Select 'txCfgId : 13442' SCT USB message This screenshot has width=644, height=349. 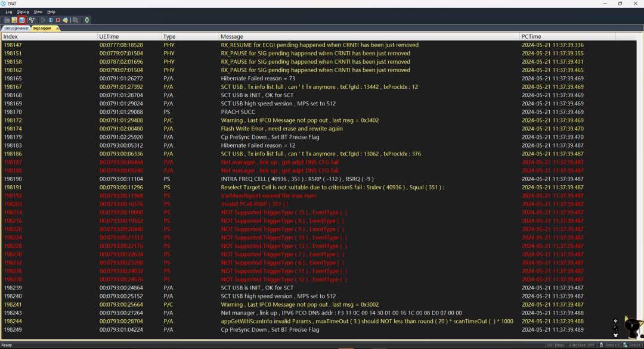319,87
